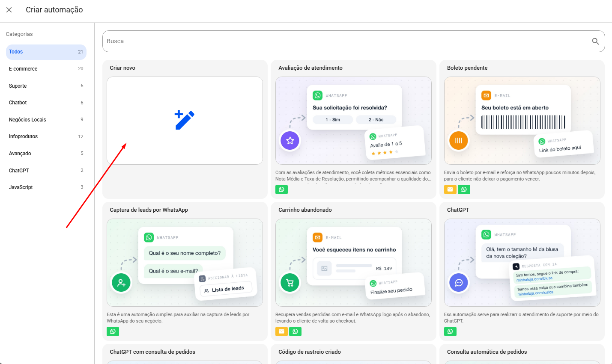Focus the Busca search field
The width and height of the screenshot is (612, 364).
(354, 41)
